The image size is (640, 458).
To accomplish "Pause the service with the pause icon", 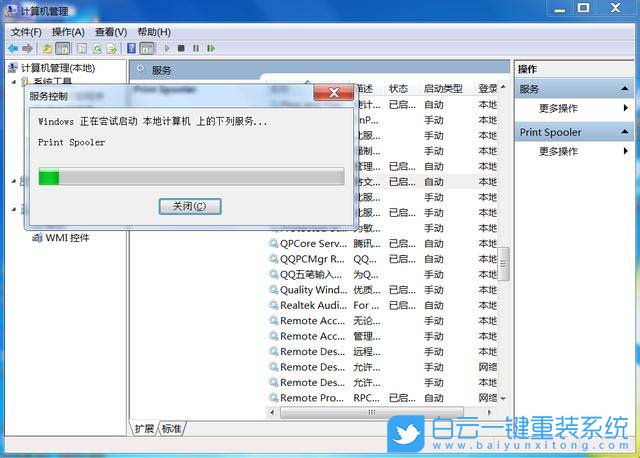I will (x=196, y=49).
